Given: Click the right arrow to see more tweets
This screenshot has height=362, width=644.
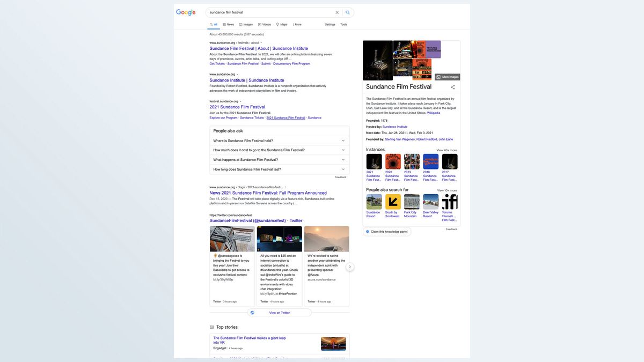Looking at the screenshot, I should coord(349,266).
